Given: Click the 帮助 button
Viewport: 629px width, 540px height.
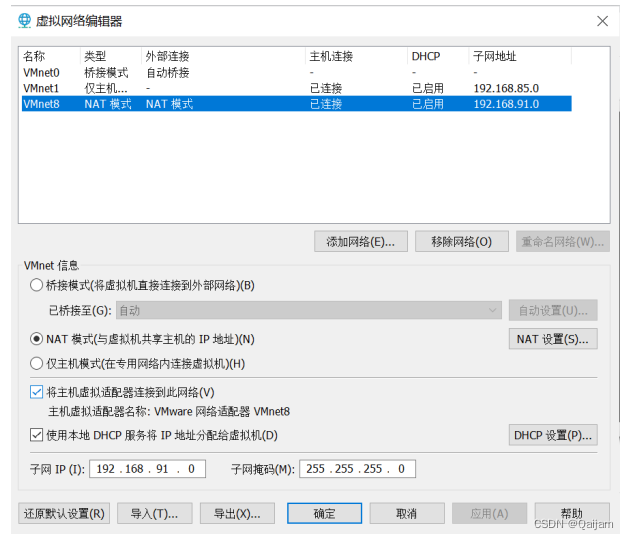Looking at the screenshot, I should (x=572, y=514).
